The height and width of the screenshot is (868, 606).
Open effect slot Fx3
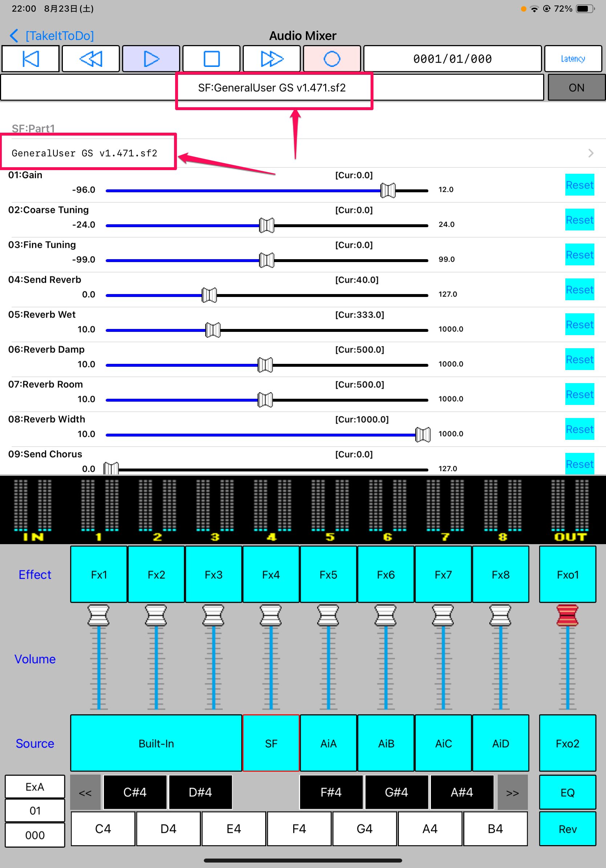click(x=214, y=574)
